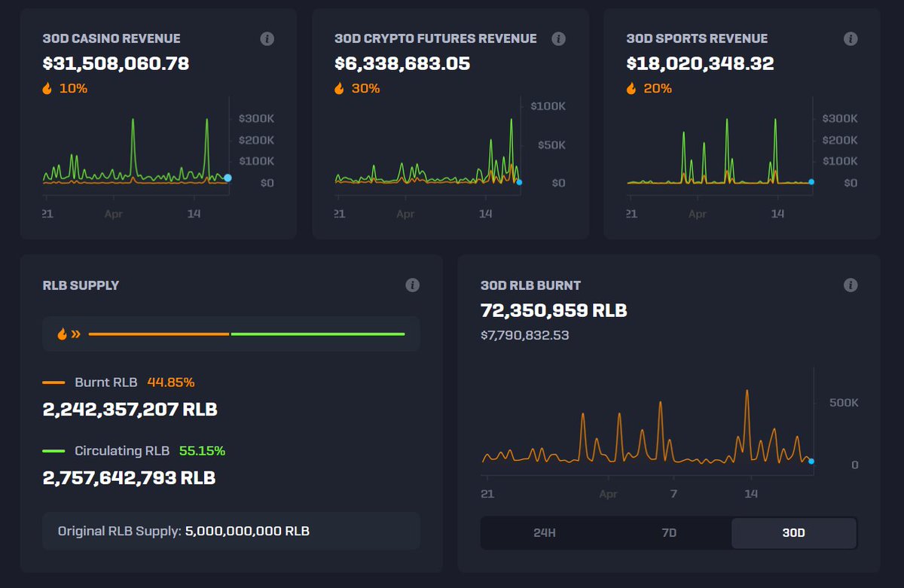Click the 21 date label on burnt chart
Screen dimensions: 904x588
[487, 494]
